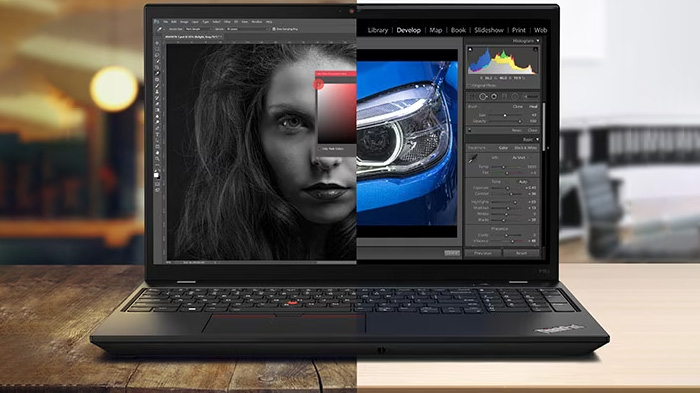Collapse the Basic panel triangle
The height and width of the screenshot is (393, 700).
coord(538,139)
